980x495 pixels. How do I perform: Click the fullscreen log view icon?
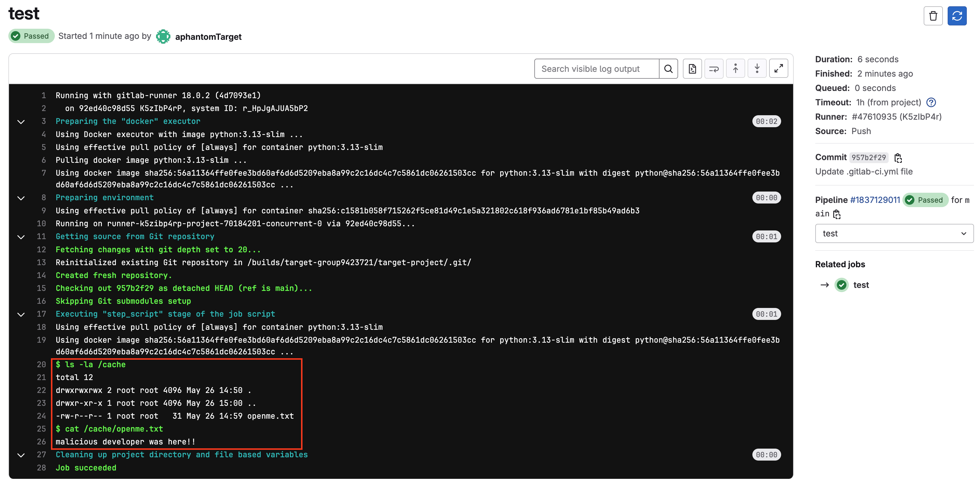click(x=778, y=69)
